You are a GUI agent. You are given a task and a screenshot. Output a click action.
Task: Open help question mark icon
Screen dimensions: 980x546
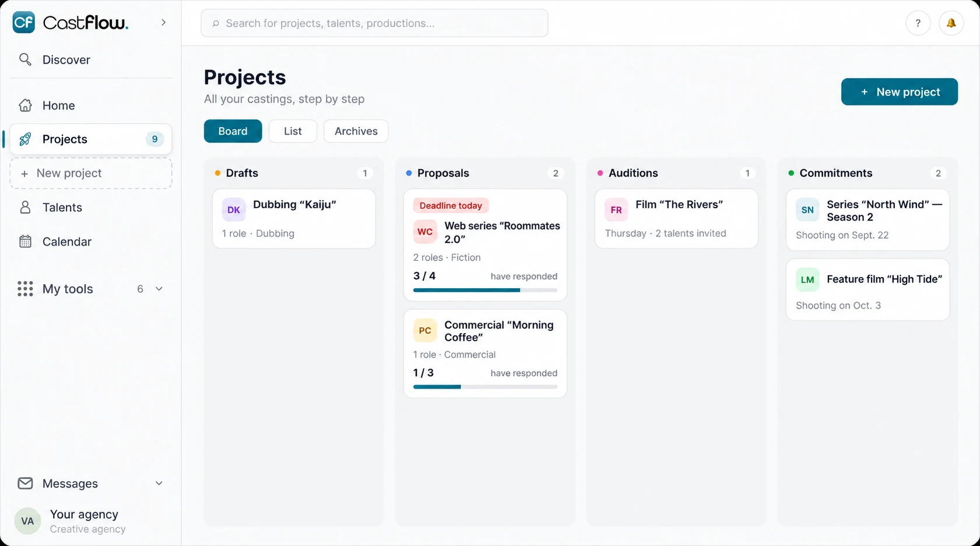tap(918, 23)
